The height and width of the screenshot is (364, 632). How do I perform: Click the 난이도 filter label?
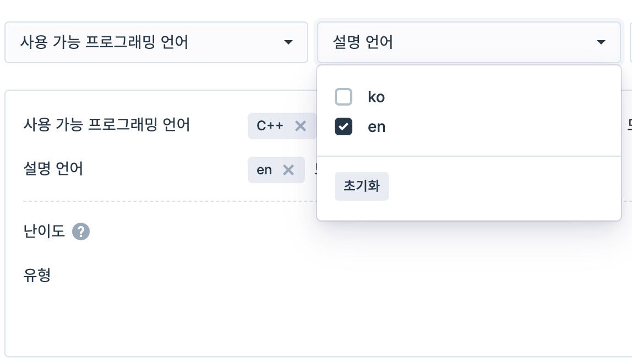44,231
